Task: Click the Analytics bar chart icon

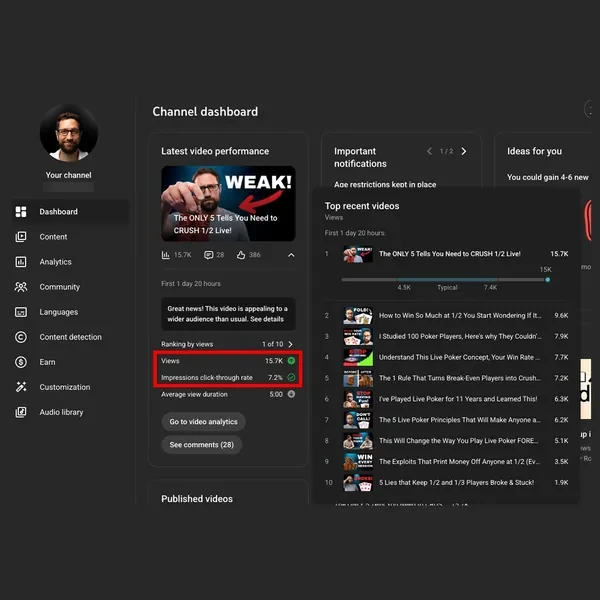Action: pyautogui.click(x=21, y=262)
